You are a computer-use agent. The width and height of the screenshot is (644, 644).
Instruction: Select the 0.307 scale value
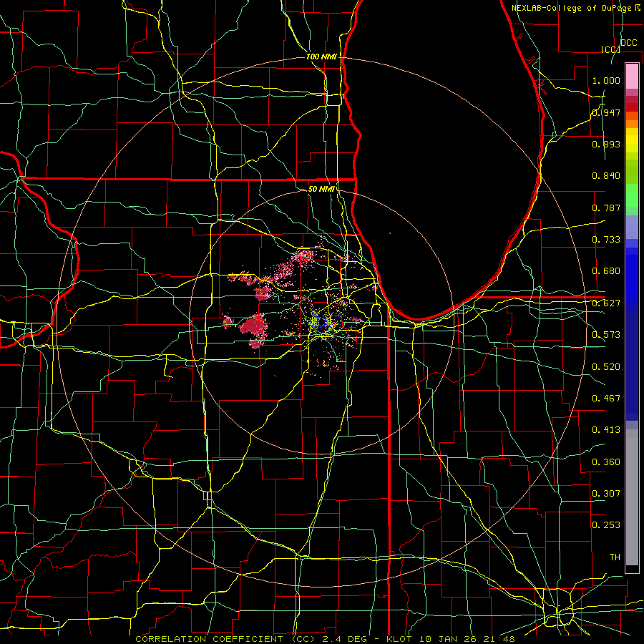click(x=606, y=494)
